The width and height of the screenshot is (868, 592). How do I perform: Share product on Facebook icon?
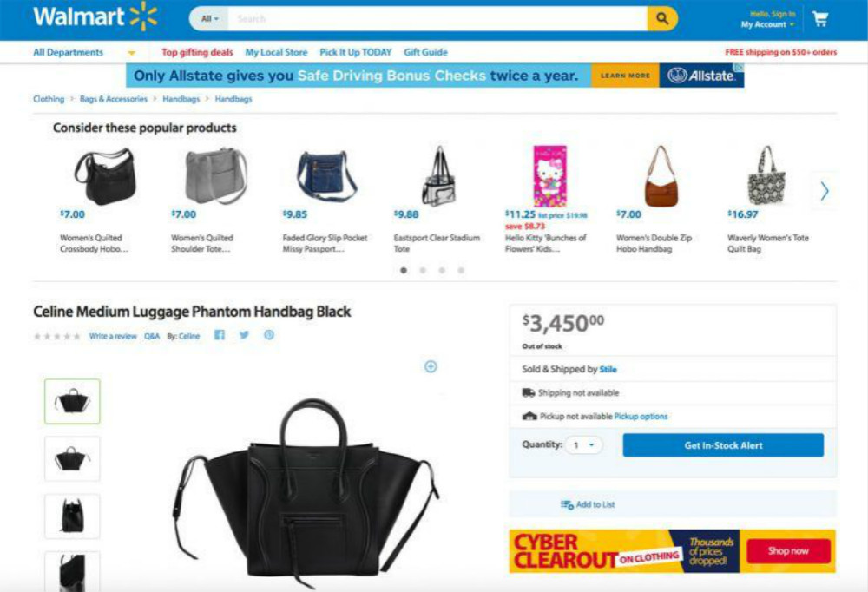coord(220,335)
